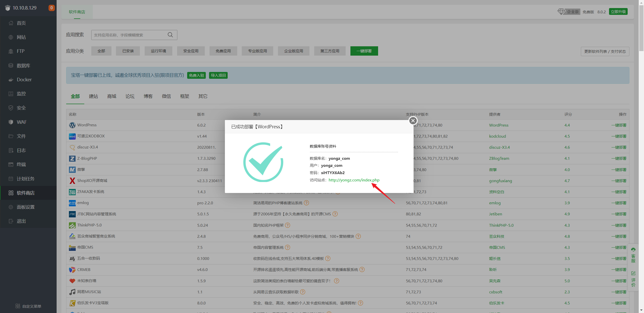Click the WordPress logo icon

tap(72, 125)
